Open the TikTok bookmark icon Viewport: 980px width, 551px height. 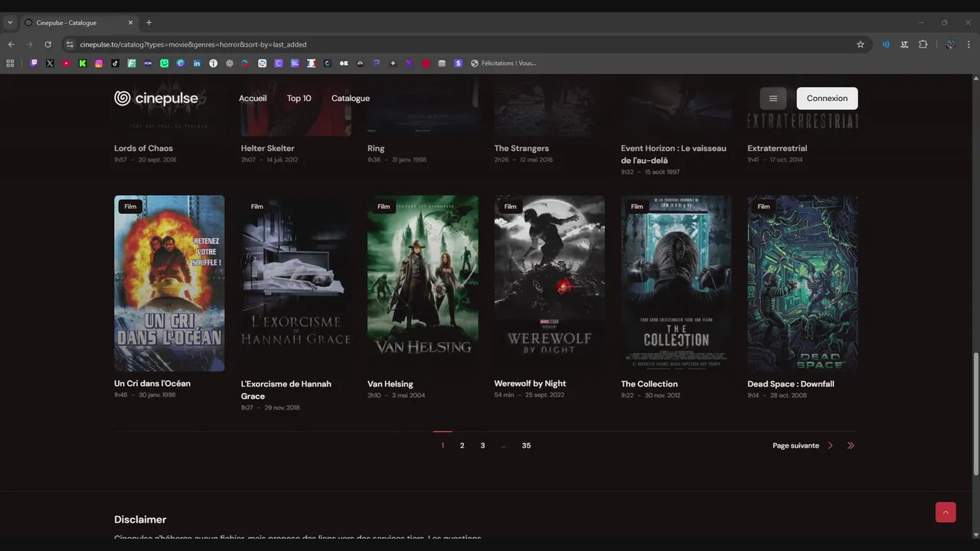point(115,64)
